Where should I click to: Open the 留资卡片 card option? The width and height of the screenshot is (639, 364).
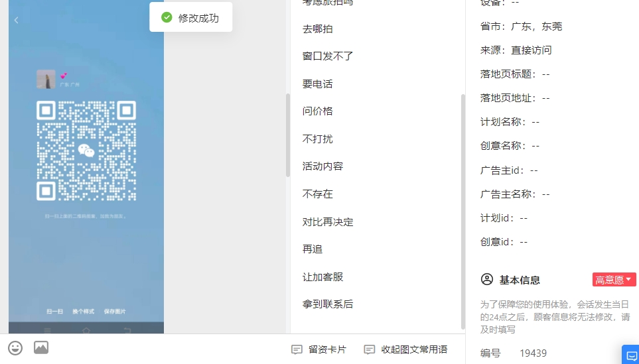coord(319,349)
